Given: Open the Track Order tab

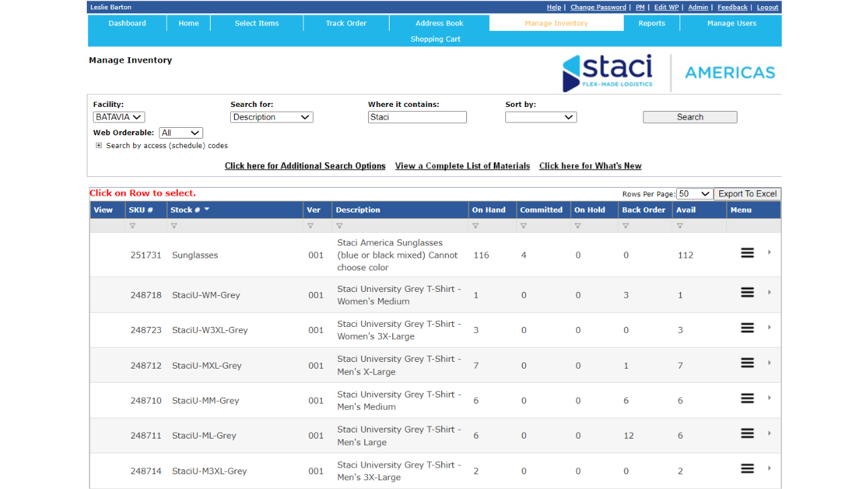Looking at the screenshot, I should tap(346, 23).
